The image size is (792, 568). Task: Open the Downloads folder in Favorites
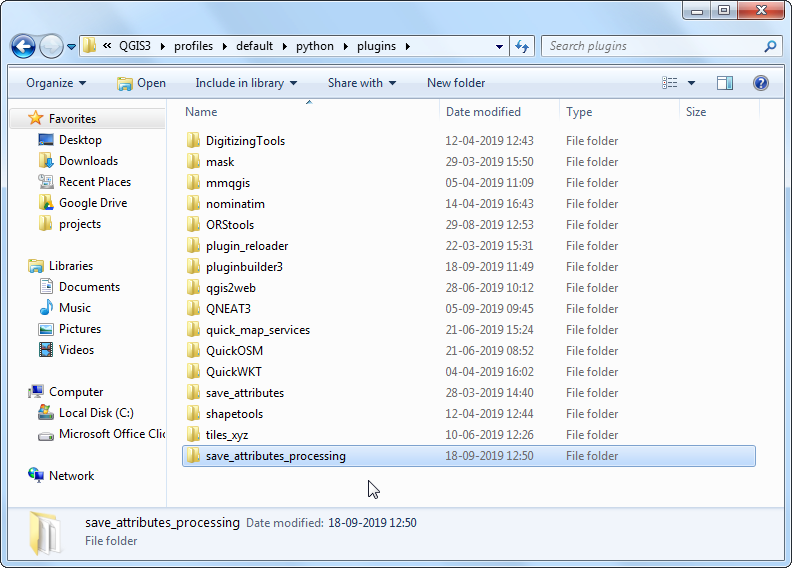pyautogui.click(x=88, y=161)
